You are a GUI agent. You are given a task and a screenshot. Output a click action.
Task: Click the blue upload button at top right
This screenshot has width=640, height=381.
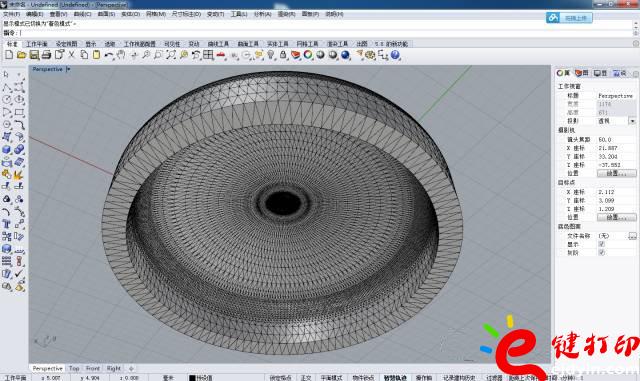click(x=569, y=18)
